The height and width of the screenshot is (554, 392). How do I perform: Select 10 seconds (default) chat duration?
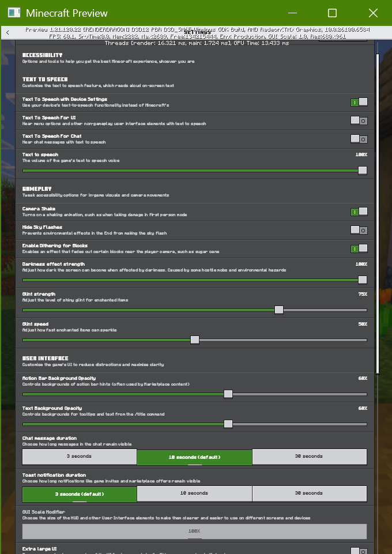(195, 457)
